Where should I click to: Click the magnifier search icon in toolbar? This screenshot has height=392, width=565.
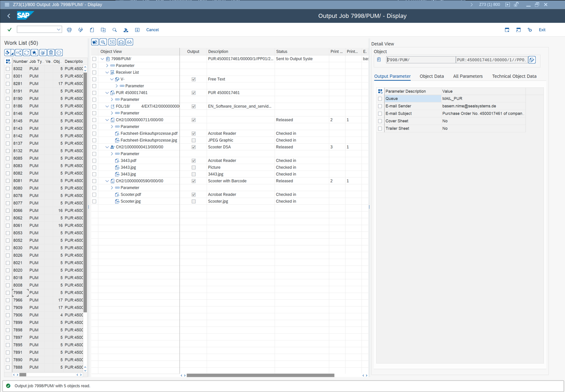coord(114,30)
